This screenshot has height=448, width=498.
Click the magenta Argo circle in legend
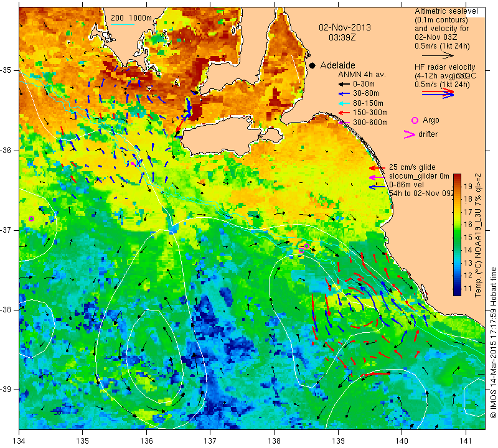415,120
